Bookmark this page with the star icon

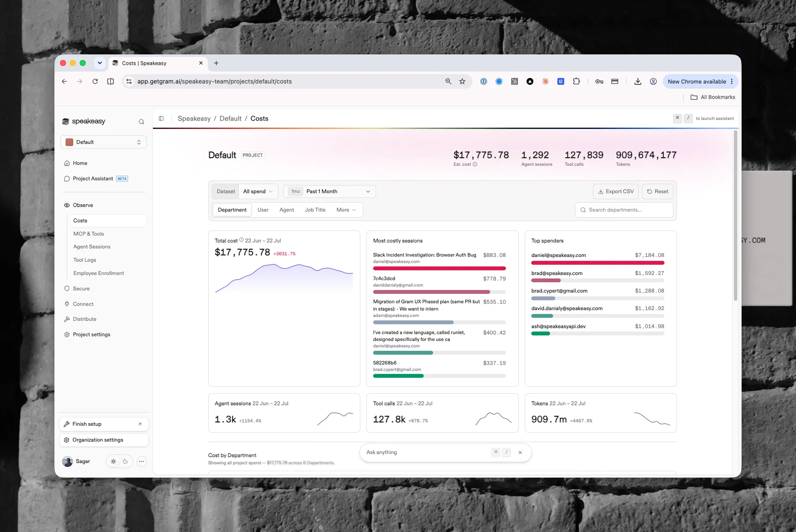tap(462, 81)
